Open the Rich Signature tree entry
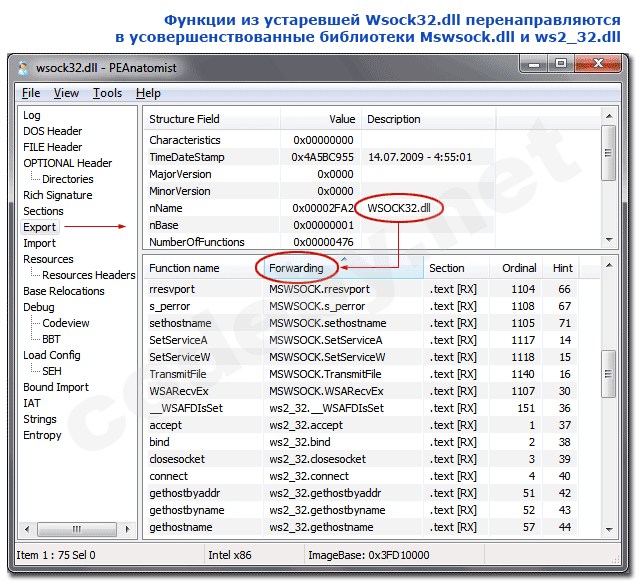 pos(57,195)
